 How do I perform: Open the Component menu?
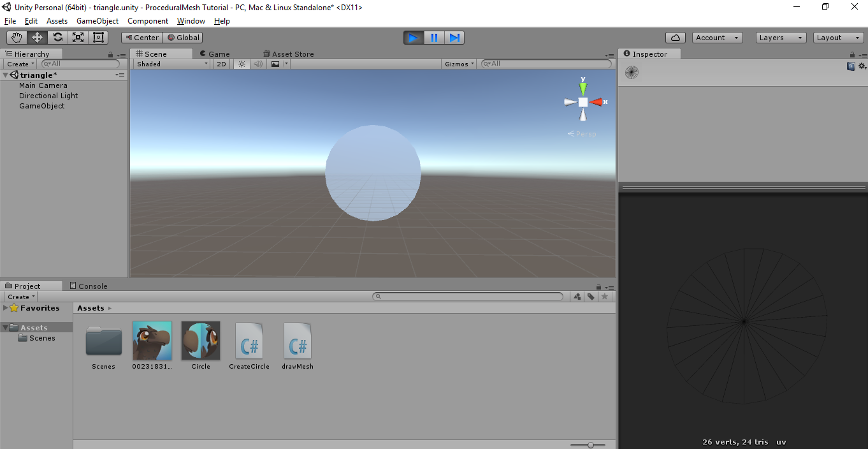(x=148, y=21)
